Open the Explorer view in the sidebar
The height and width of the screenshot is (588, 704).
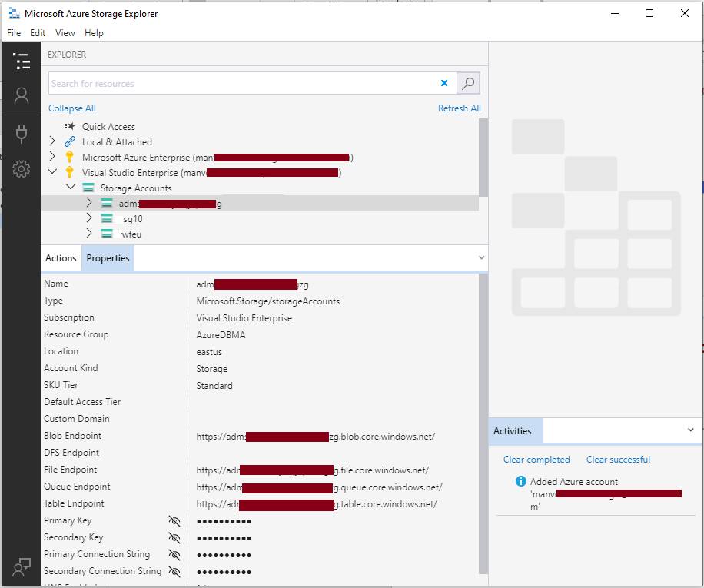(21, 61)
